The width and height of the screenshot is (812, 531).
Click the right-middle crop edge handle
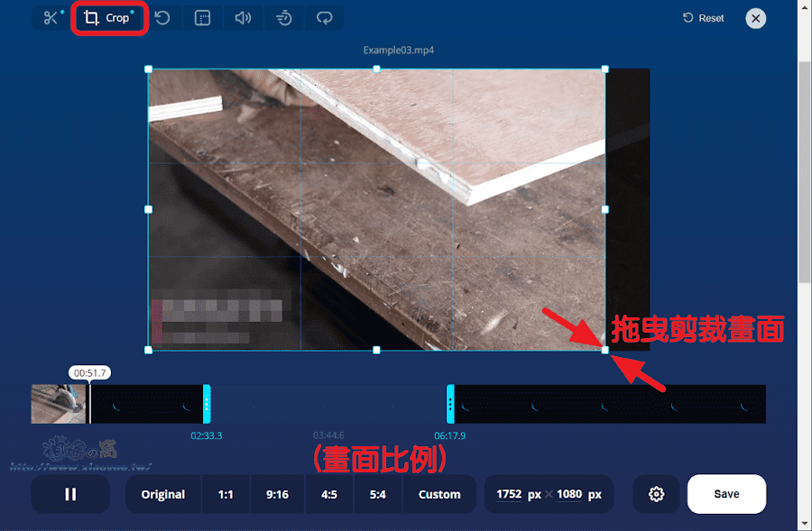[604, 209]
